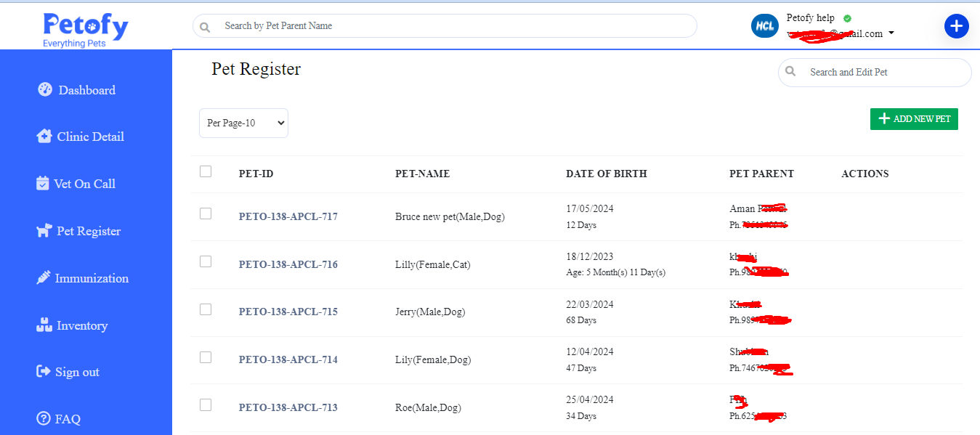Click the Inventory boxes icon

coord(44,325)
